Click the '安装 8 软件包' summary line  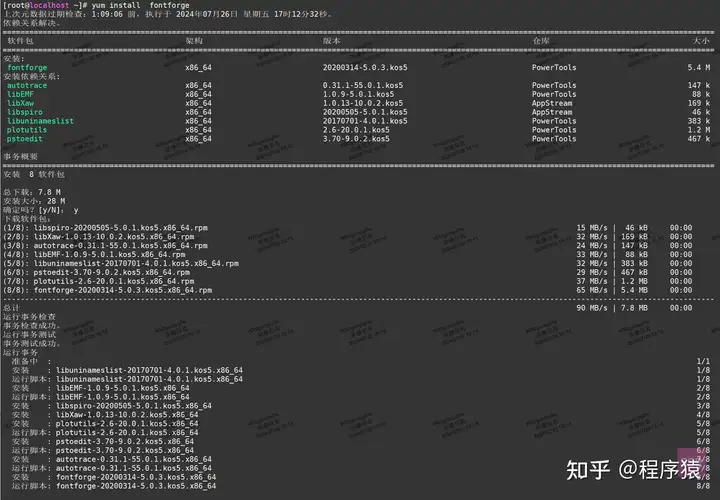pyautogui.click(x=34, y=174)
